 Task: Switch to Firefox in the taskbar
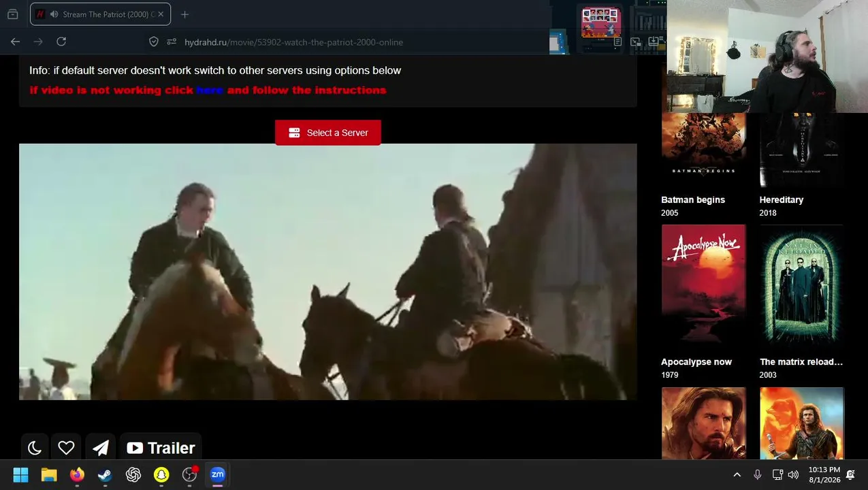pyautogui.click(x=77, y=475)
